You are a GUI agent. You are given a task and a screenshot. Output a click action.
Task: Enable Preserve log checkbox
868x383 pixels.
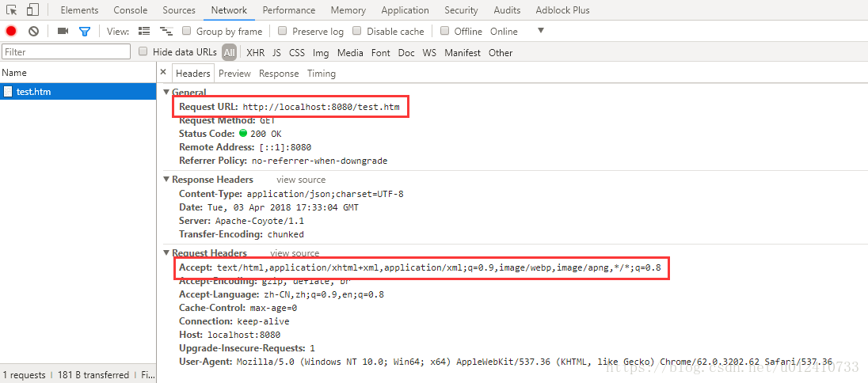282,31
